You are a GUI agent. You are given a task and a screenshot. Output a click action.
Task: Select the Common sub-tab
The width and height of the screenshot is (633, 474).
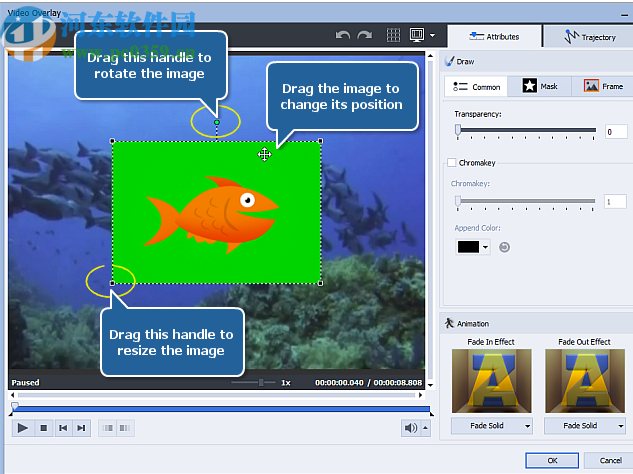tap(476, 87)
